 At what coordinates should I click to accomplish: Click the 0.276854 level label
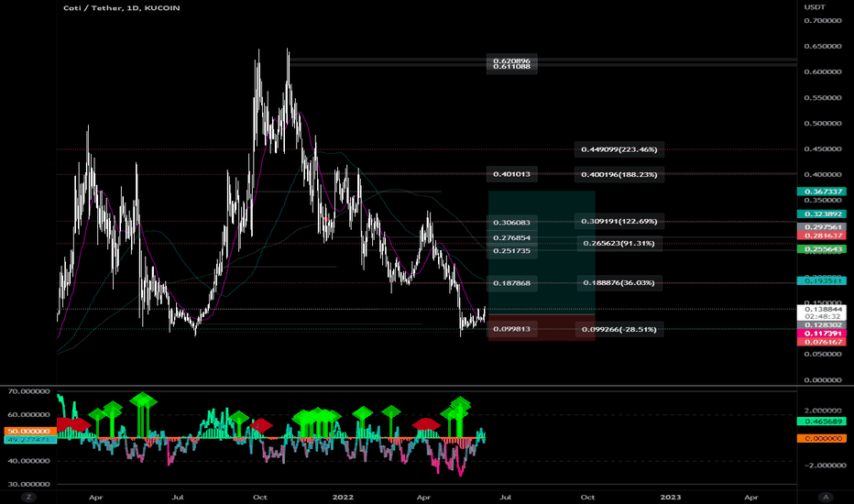511,238
